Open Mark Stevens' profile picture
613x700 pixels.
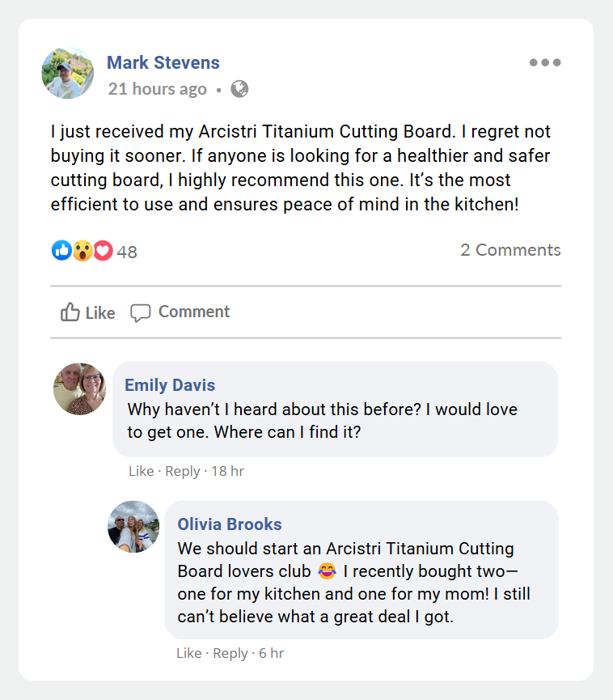pos(68,73)
